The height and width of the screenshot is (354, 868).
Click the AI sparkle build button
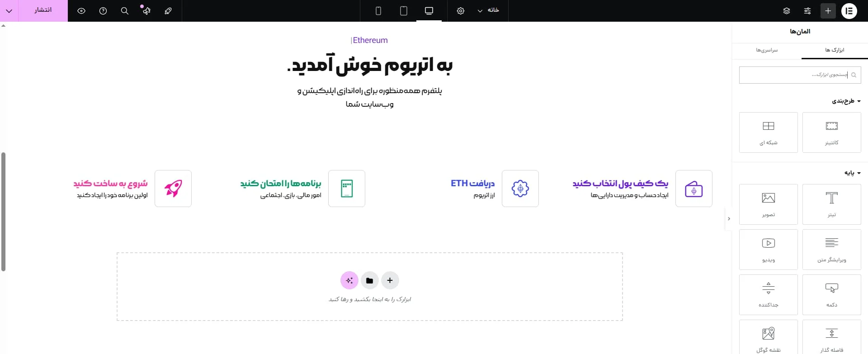click(x=349, y=280)
